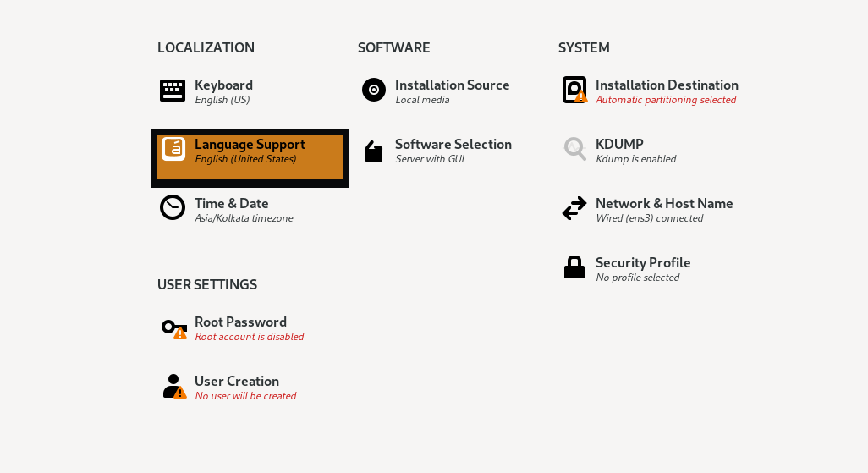Click the clock icon for Time & Date
Image resolution: width=868 pixels, height=473 pixels.
(x=173, y=207)
